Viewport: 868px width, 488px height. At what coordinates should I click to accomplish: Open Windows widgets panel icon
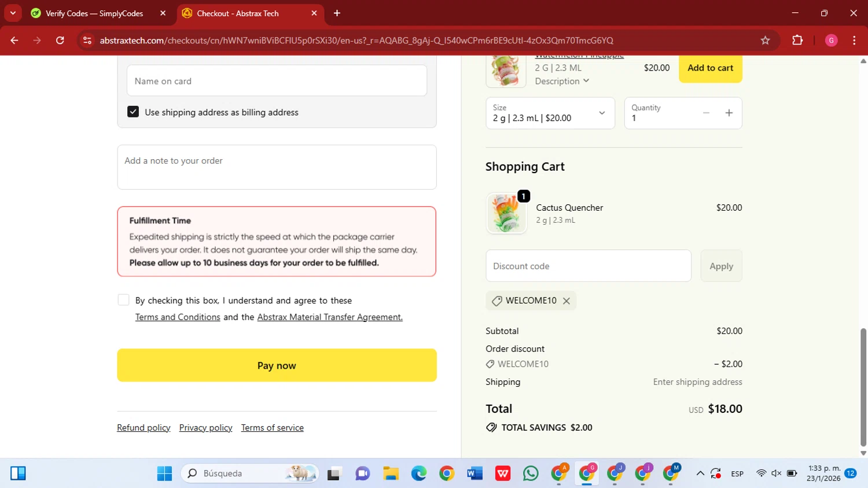pos(18,474)
